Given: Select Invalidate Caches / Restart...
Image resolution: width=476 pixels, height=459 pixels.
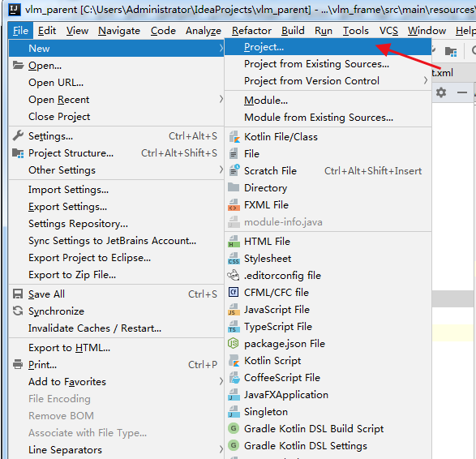Looking at the screenshot, I should coord(117,328).
